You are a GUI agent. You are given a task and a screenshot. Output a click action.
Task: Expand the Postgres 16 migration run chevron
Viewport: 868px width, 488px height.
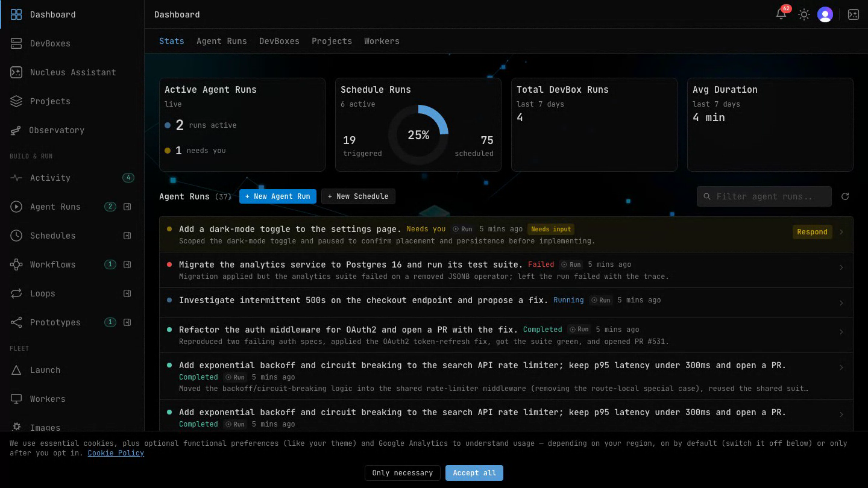pos(841,267)
